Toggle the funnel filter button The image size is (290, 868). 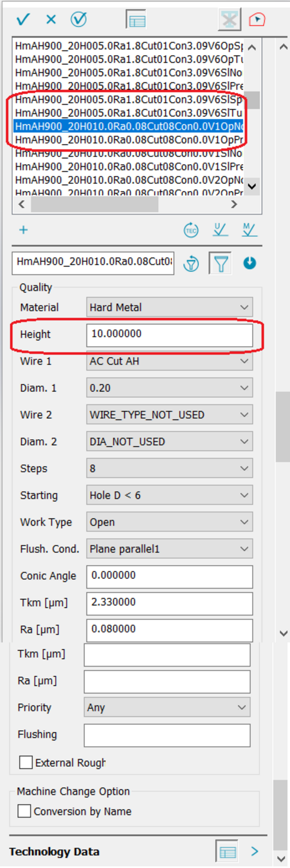coord(221,264)
